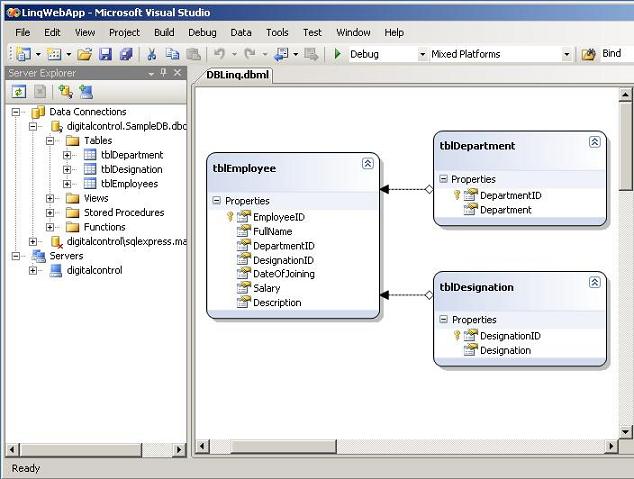Open the Debug configuration dropdown
The image size is (634, 479).
[423, 54]
